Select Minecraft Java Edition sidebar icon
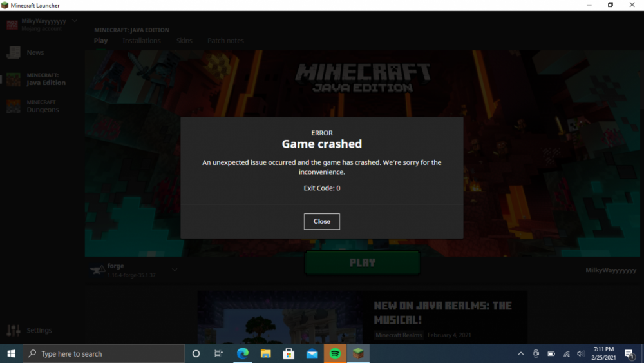Viewport: 644px width, 363px height. click(x=13, y=79)
